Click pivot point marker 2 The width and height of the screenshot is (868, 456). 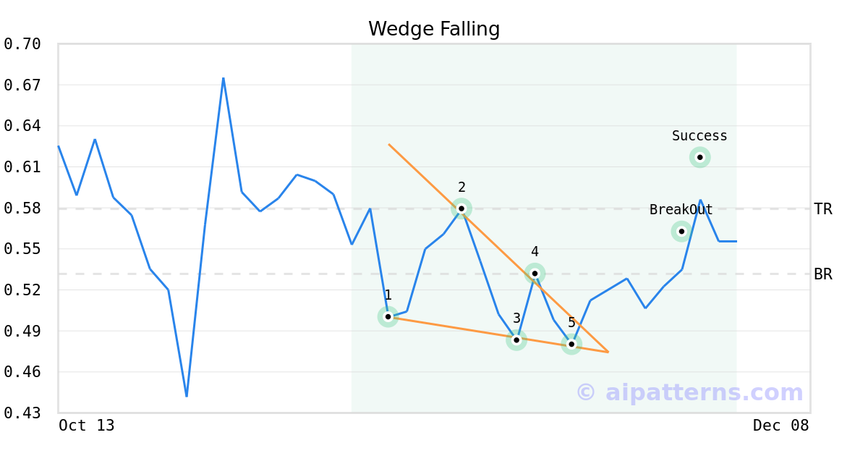[x=461, y=208]
